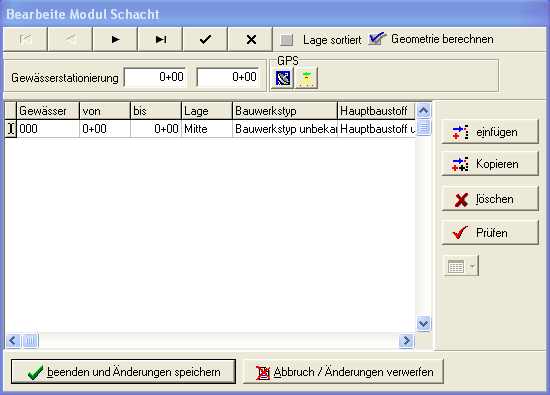Open the blue GPS satellite icon
The image size is (550, 395).
283,78
